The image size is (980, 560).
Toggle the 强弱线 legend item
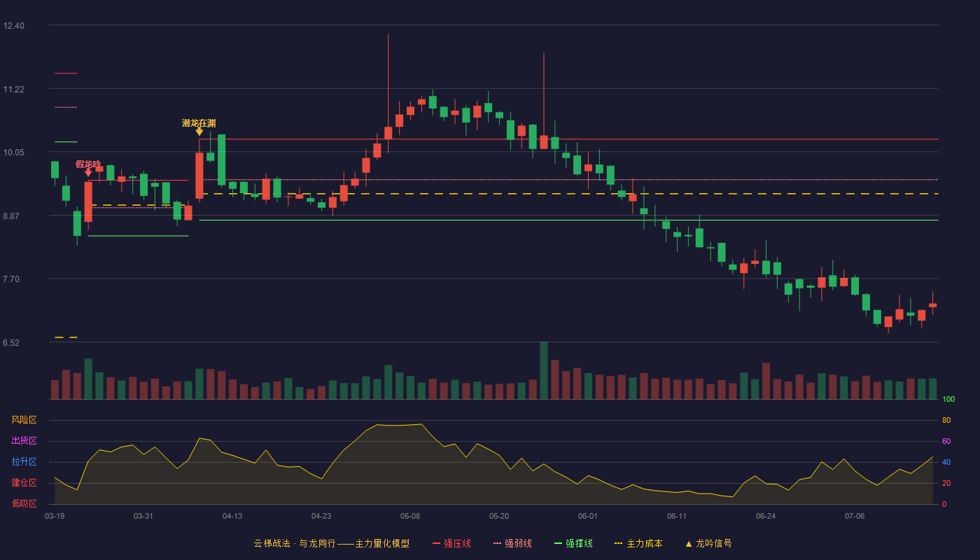tap(512, 543)
